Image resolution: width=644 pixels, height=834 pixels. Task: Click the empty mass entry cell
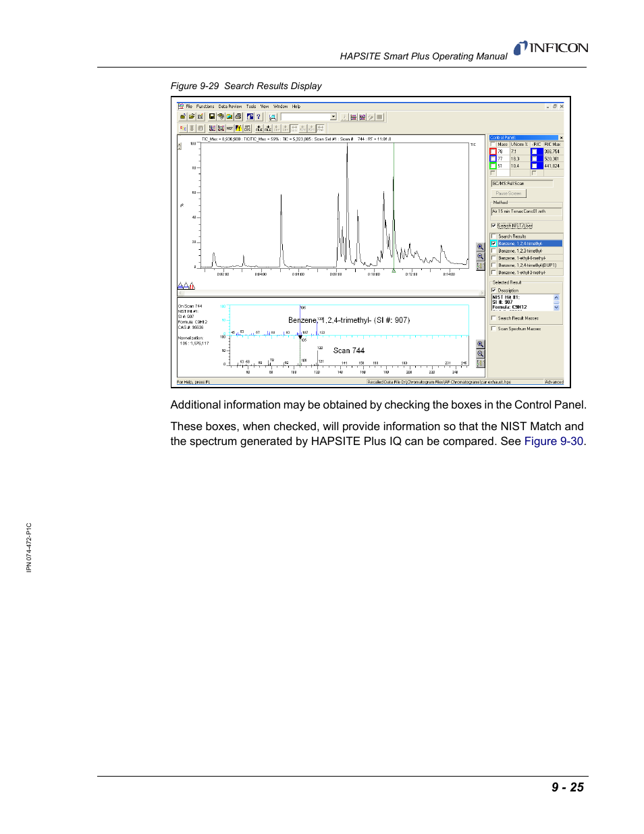[x=503, y=173]
